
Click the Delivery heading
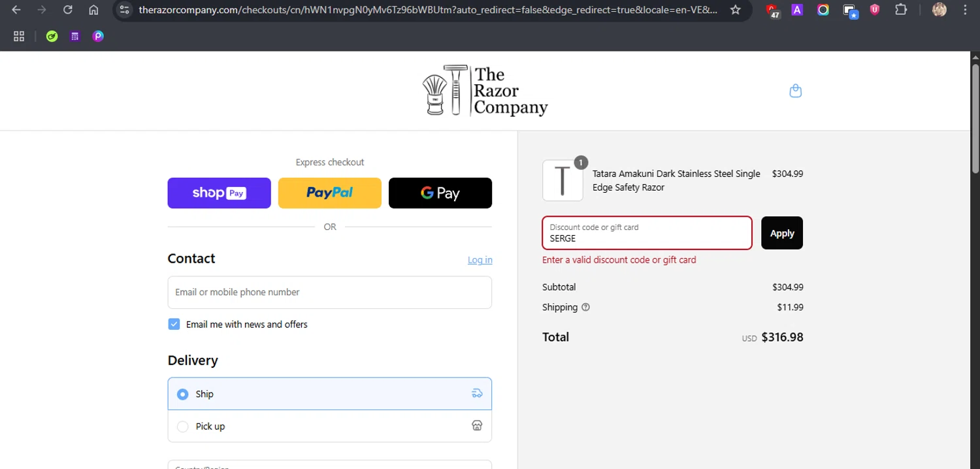pos(193,361)
